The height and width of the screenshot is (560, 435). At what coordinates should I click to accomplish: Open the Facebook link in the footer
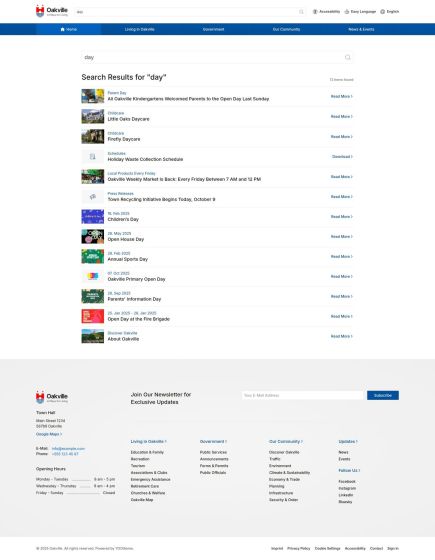tap(347, 481)
